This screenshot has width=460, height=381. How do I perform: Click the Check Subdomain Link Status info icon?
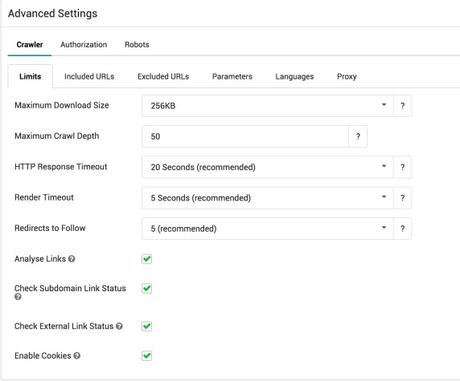pyautogui.click(x=18, y=297)
